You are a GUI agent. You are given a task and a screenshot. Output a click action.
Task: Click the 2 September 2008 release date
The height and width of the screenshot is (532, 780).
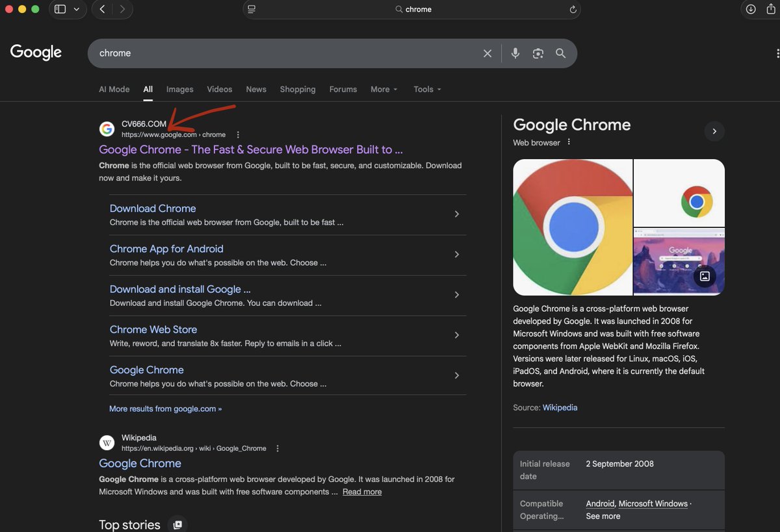(619, 464)
